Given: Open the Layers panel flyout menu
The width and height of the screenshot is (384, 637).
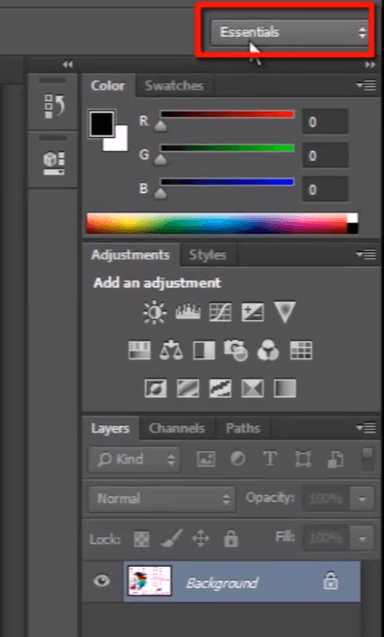Looking at the screenshot, I should pyautogui.click(x=366, y=427).
